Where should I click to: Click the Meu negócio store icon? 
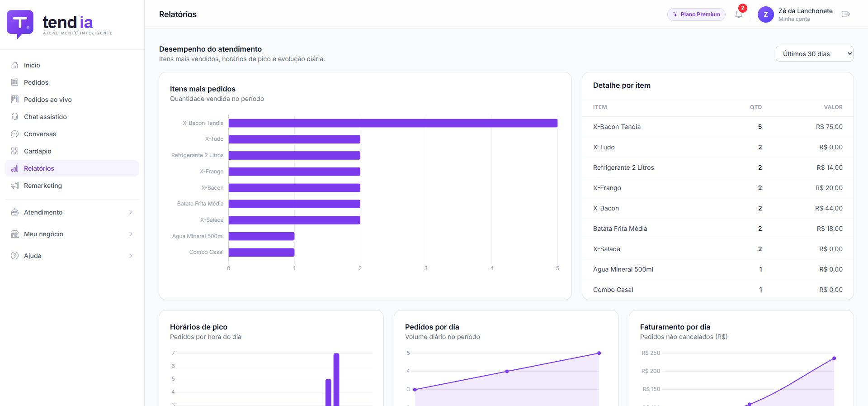pyautogui.click(x=15, y=234)
